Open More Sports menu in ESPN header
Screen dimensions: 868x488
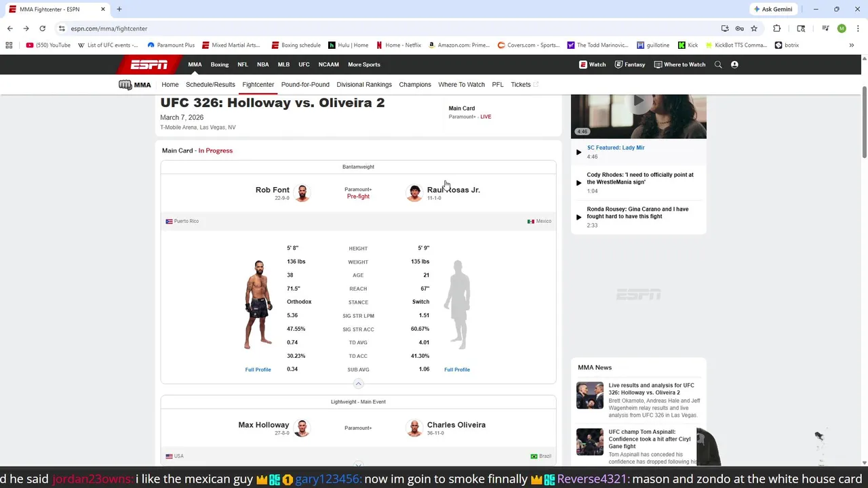click(x=364, y=64)
